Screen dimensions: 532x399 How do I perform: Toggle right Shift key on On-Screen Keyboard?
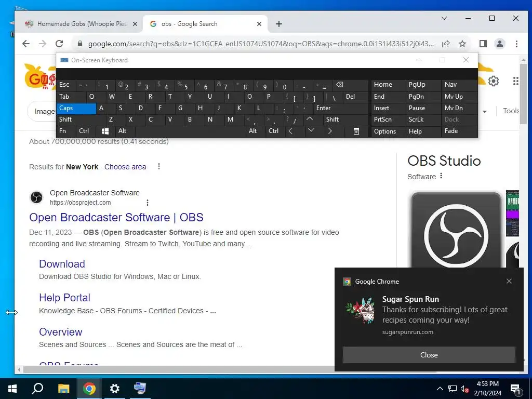(x=345, y=119)
